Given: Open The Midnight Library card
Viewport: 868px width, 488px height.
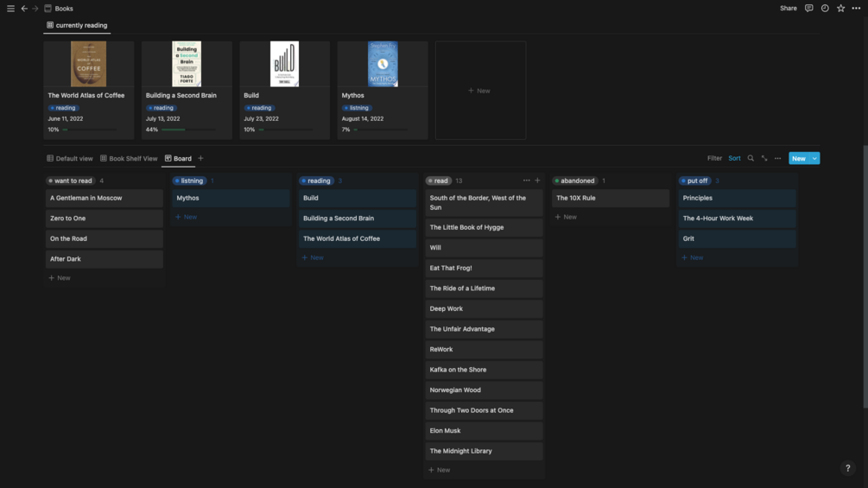Looking at the screenshot, I should 484,451.
